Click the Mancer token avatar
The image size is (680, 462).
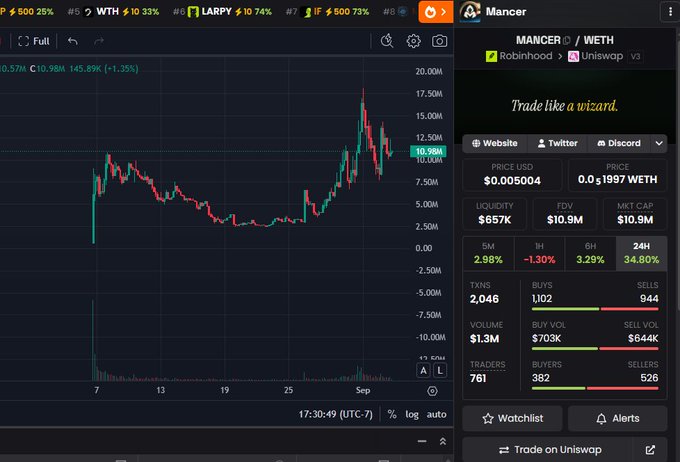coord(470,11)
